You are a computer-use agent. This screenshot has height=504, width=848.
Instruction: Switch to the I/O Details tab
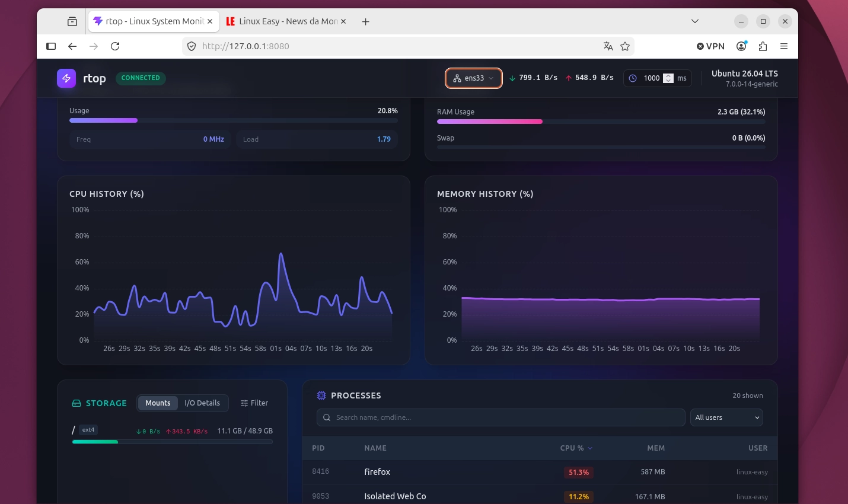pos(202,403)
